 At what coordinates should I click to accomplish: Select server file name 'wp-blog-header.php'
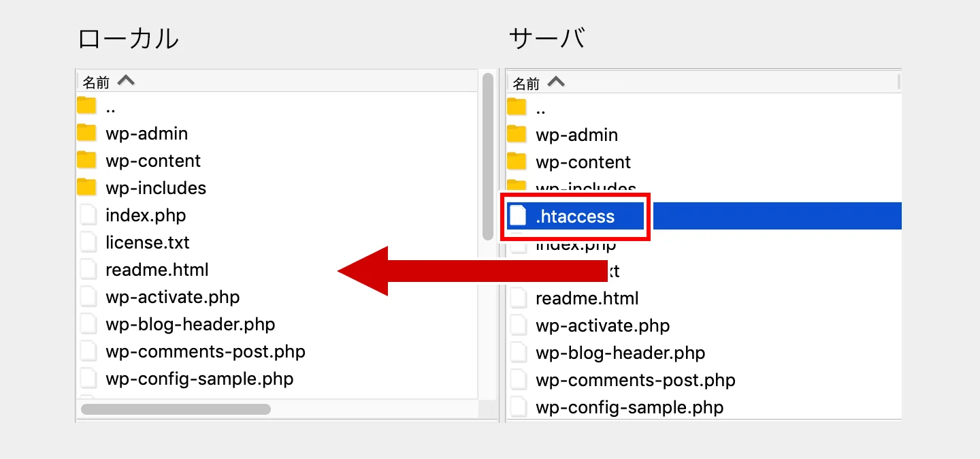point(621,353)
